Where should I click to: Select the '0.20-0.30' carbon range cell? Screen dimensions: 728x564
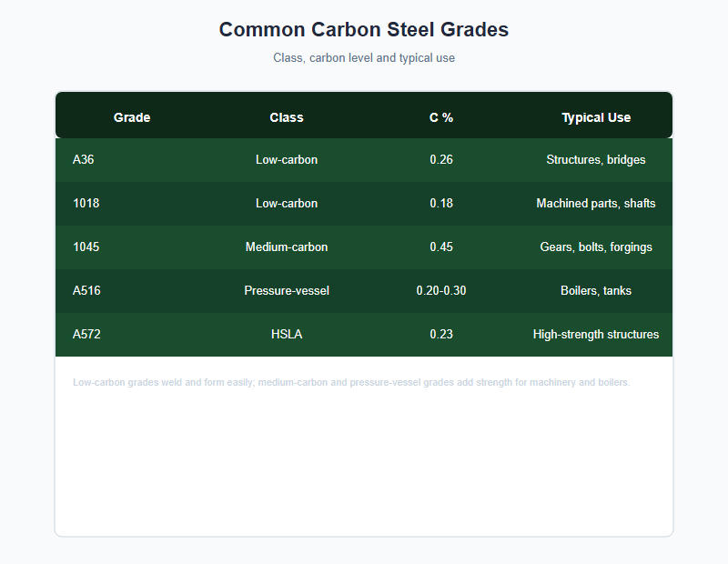point(441,290)
